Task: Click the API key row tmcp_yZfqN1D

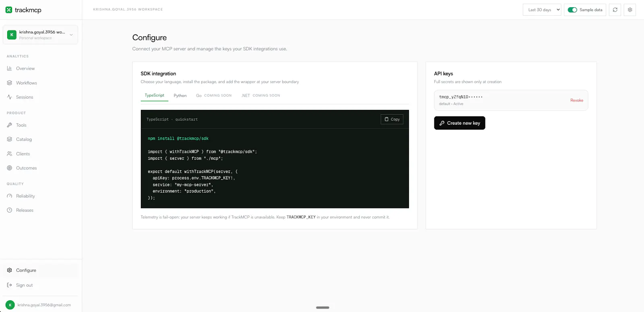Action: tap(511, 100)
